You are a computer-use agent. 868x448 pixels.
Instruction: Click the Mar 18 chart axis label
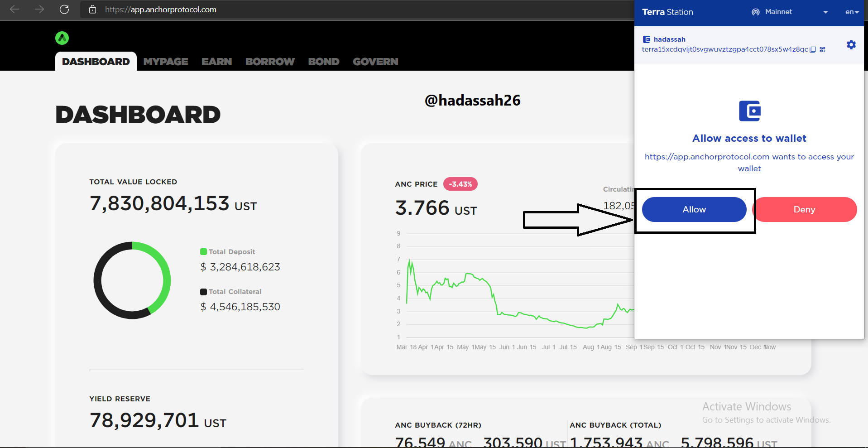407,347
